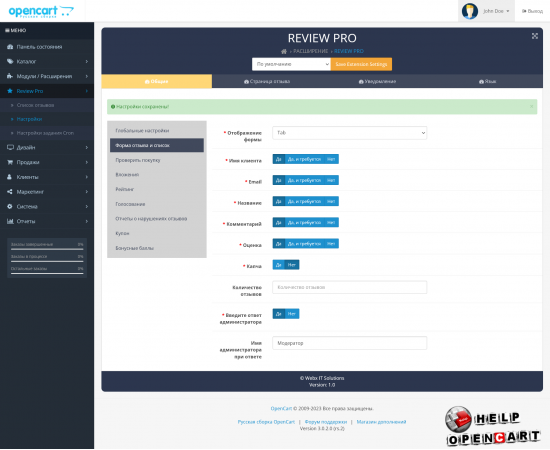Click the Help OpenCart logo
Viewport: 550px width, 450px height.
pyautogui.click(x=492, y=426)
